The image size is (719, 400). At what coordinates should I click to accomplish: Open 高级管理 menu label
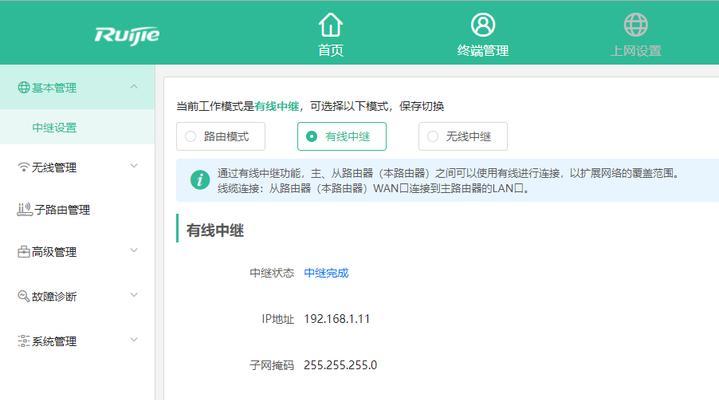(x=54, y=252)
